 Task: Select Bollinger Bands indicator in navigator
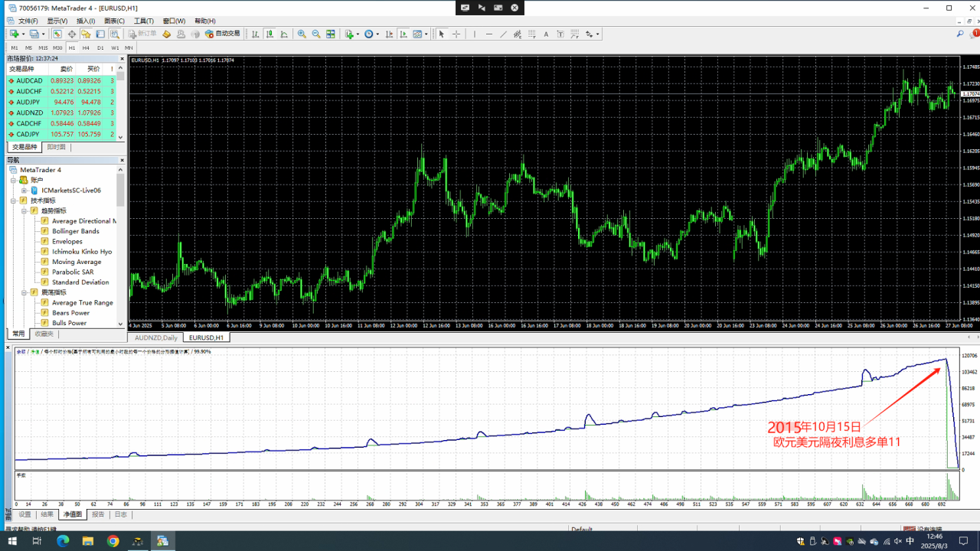[x=75, y=231]
